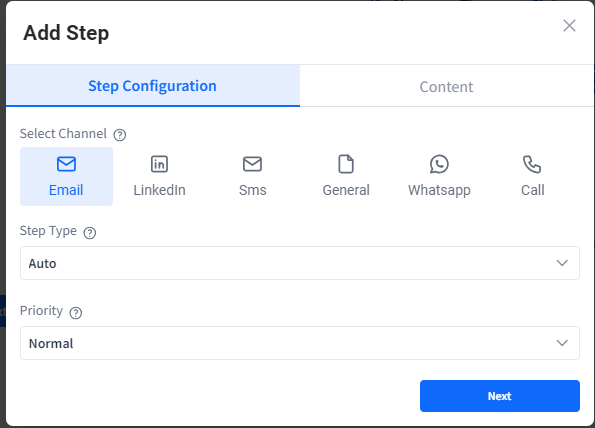Click the LinkedIn channel label
Image resolution: width=595 pixels, height=428 pixels.
coord(159,190)
